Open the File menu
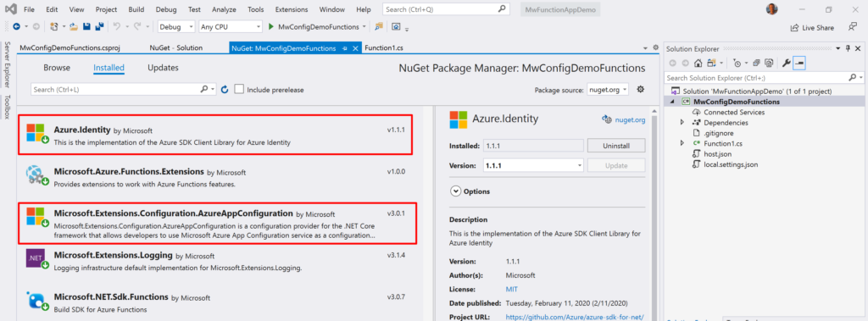Viewport: 868px width, 321px height. point(30,9)
